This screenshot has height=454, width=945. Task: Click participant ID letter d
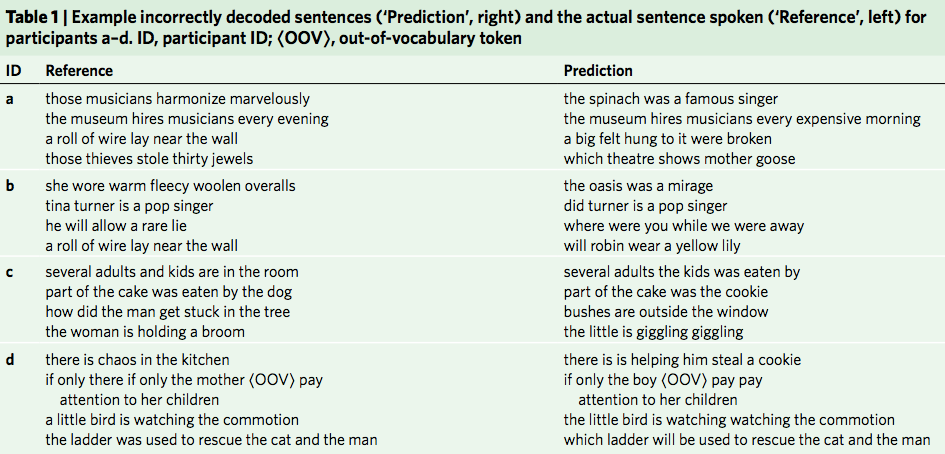pos(10,360)
